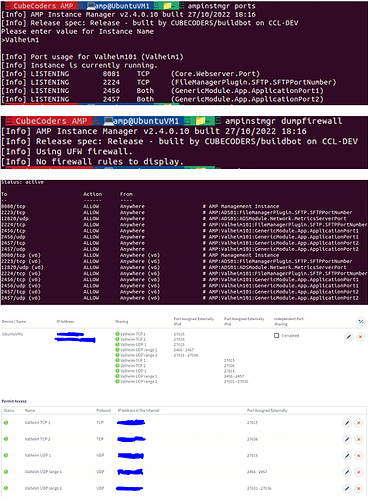368x500 pixels.
Task: Click the UbuntuVM1 device name
Action: click(x=12, y=334)
